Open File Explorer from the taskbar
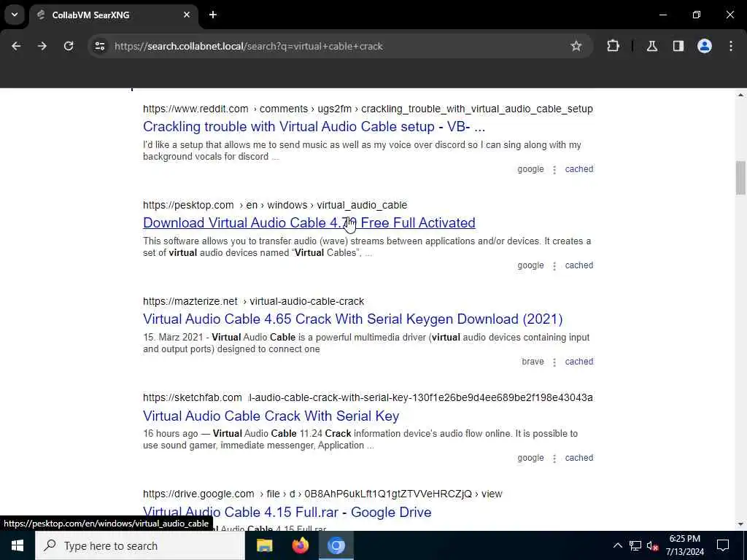The width and height of the screenshot is (747, 560). point(264,545)
